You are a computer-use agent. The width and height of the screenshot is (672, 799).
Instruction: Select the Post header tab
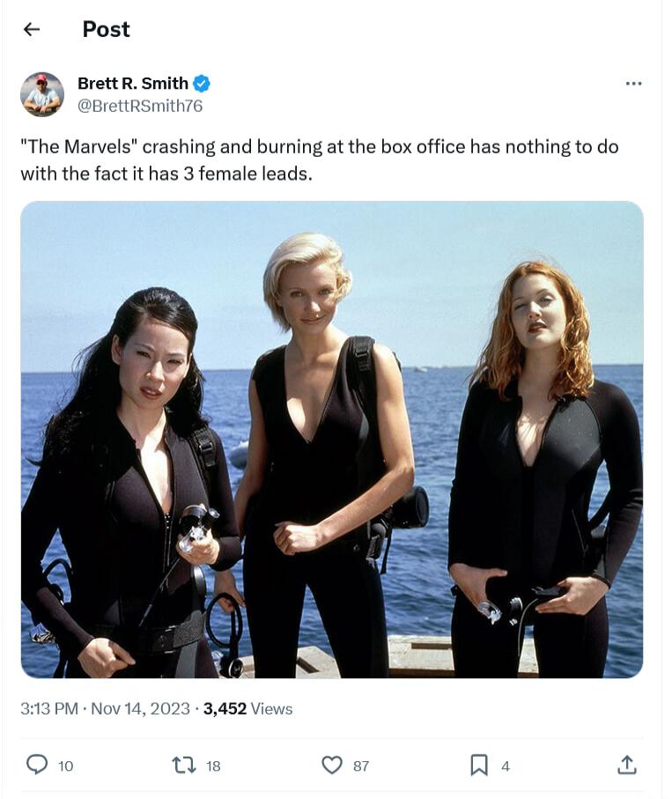coord(106,29)
